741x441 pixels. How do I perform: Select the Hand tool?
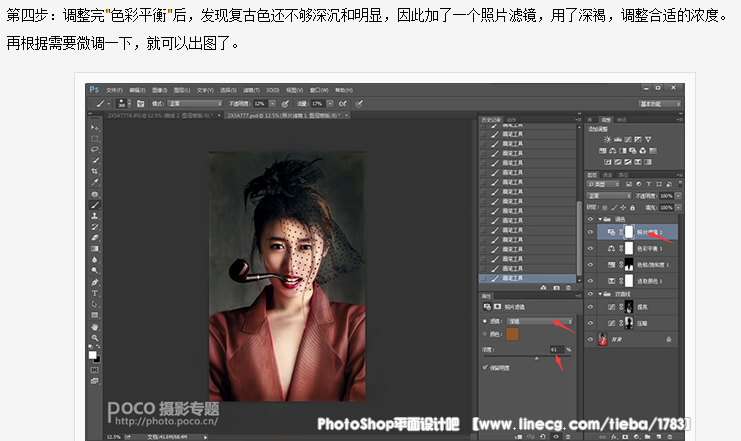point(95,327)
